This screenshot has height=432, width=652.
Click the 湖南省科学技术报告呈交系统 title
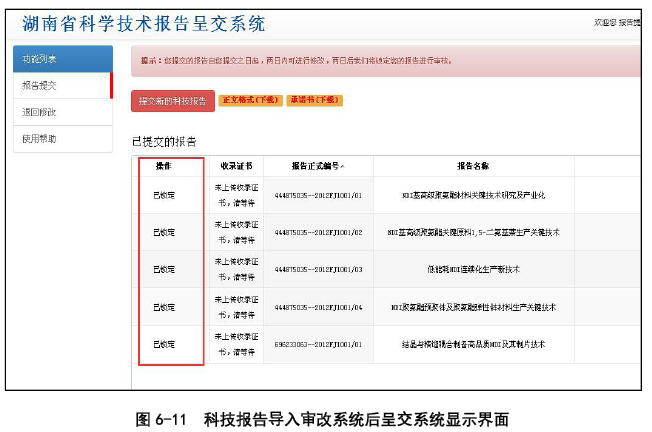(144, 23)
